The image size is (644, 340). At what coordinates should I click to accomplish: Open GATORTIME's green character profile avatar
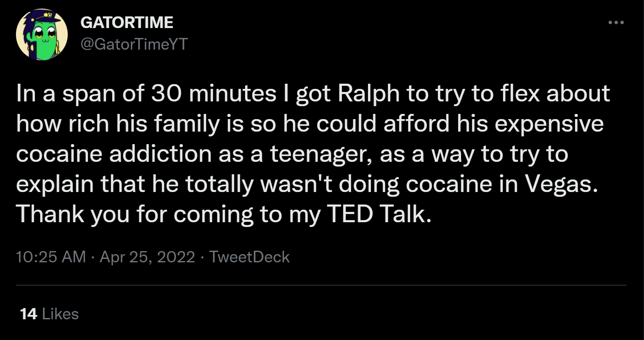click(x=42, y=35)
